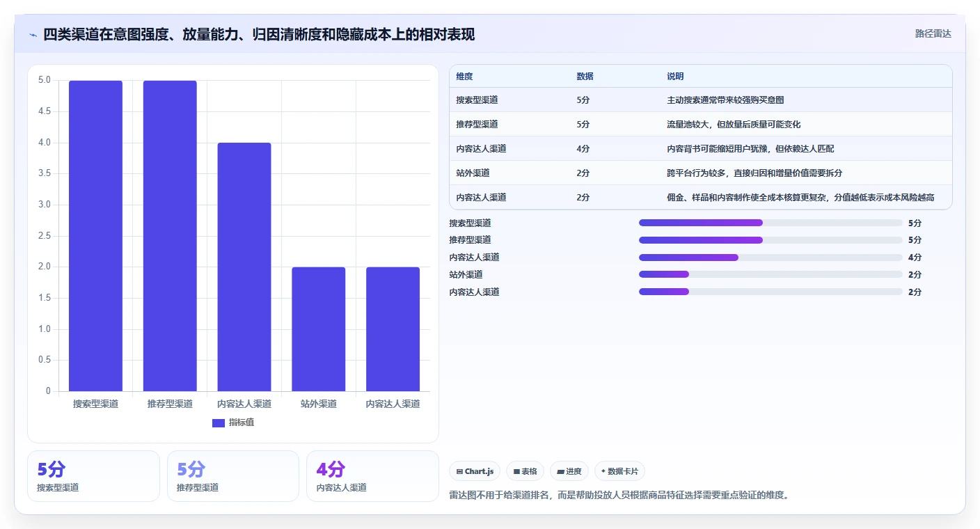Click the 推荐型渠道 x-axis label under the chart
Screen dimensions: 980x529
coord(170,404)
